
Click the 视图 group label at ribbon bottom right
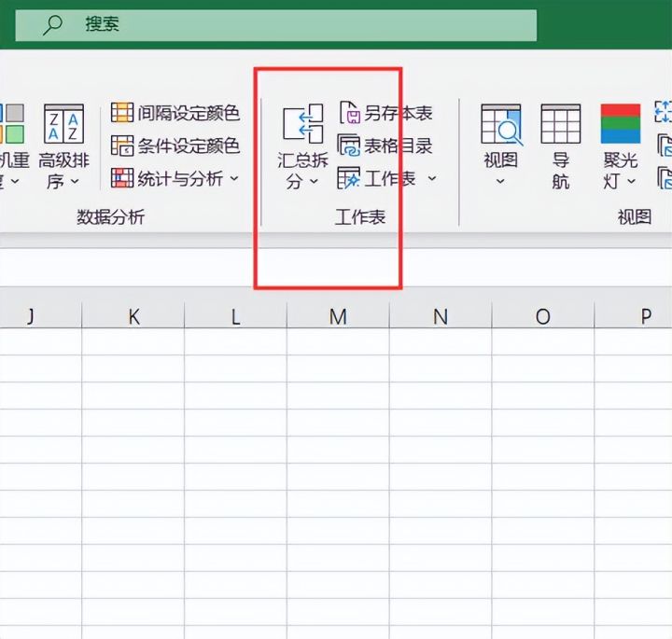point(635,217)
